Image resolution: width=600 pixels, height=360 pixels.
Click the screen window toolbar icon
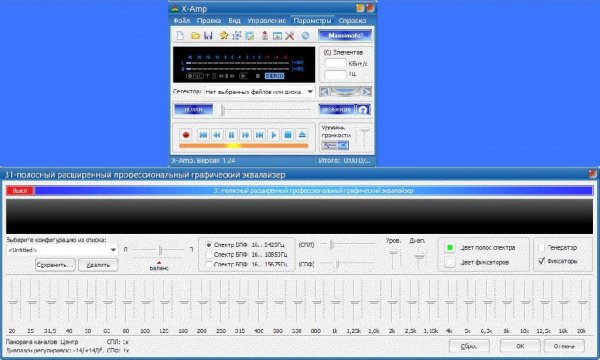tap(277, 36)
